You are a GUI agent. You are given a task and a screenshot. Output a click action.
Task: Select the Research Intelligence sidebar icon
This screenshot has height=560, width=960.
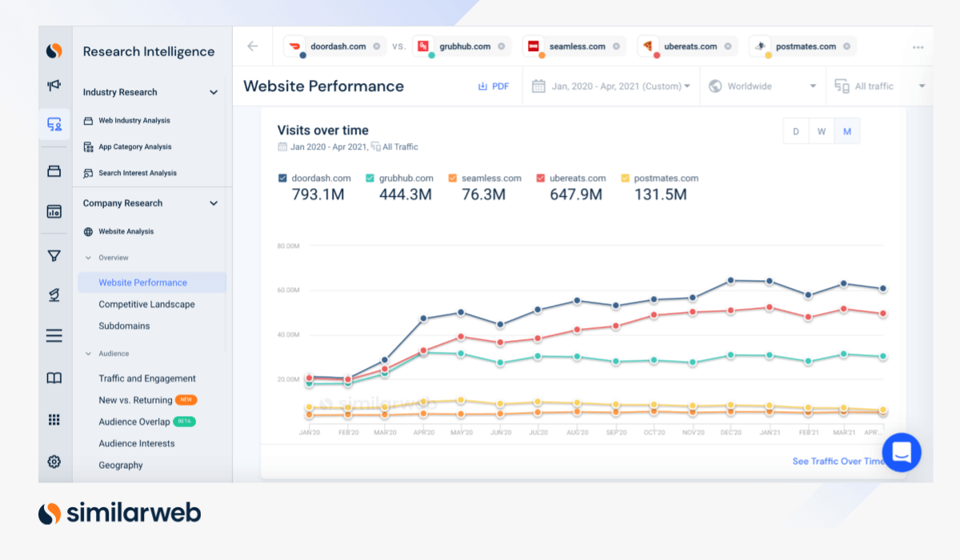coord(54,124)
